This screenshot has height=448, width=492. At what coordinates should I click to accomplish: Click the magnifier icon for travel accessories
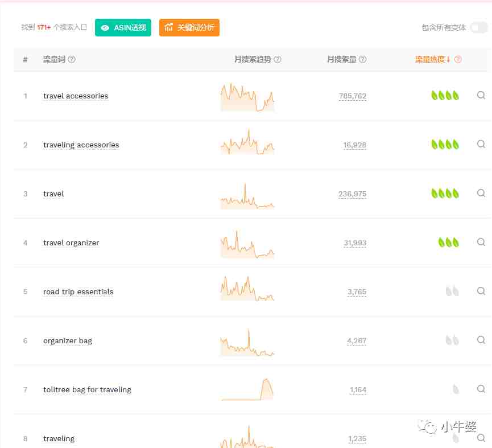(481, 95)
